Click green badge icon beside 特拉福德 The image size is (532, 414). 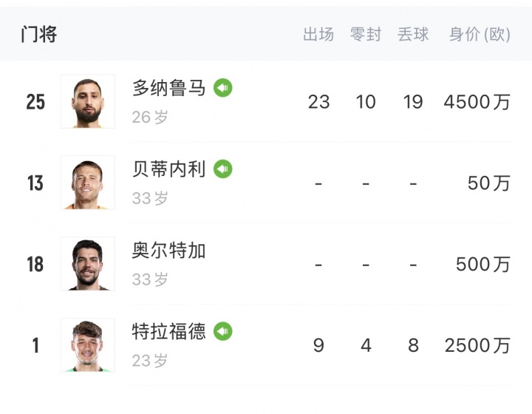(223, 331)
